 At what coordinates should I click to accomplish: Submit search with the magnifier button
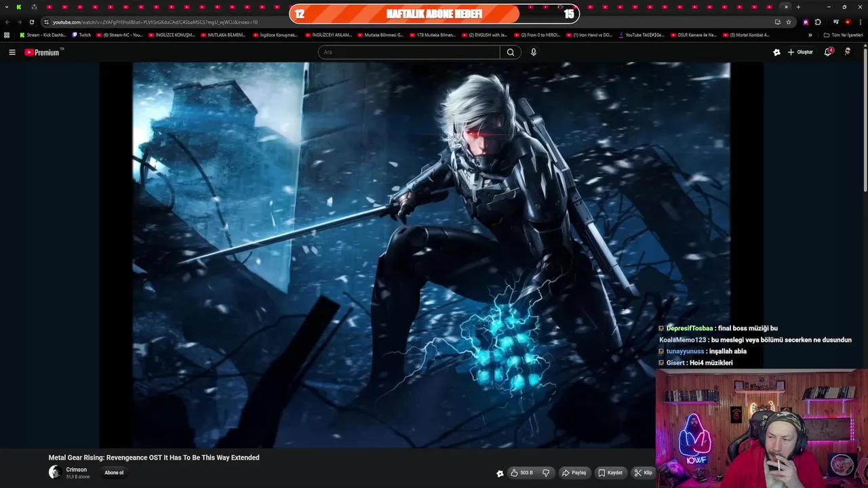coord(511,52)
